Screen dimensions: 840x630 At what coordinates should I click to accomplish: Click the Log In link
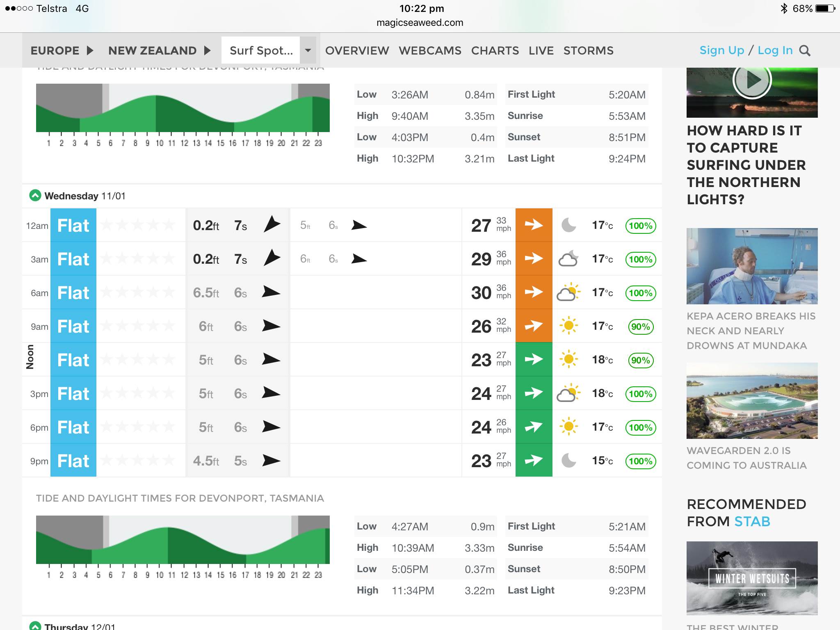point(775,50)
